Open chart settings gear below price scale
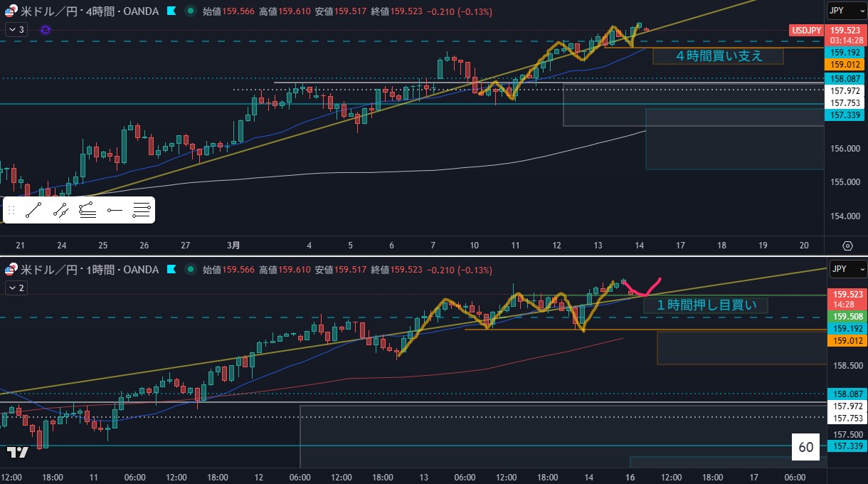Screen dimensions: 868x484 (x=847, y=246)
